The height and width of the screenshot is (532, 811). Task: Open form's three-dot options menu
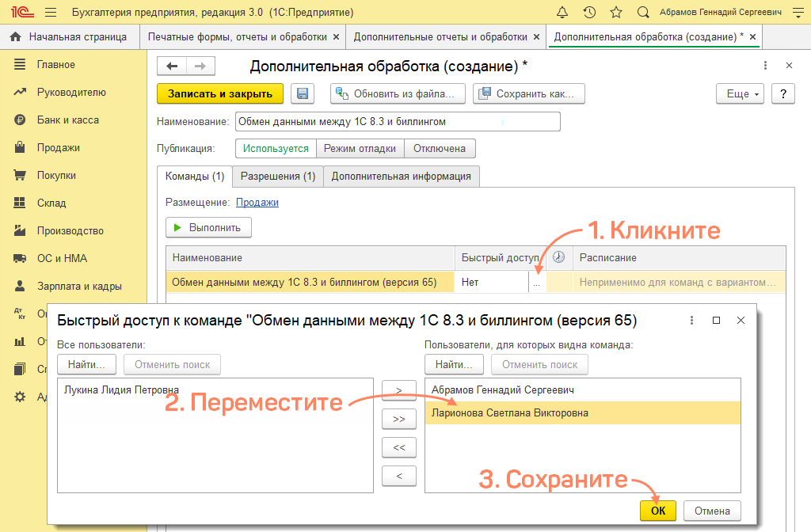(765, 66)
